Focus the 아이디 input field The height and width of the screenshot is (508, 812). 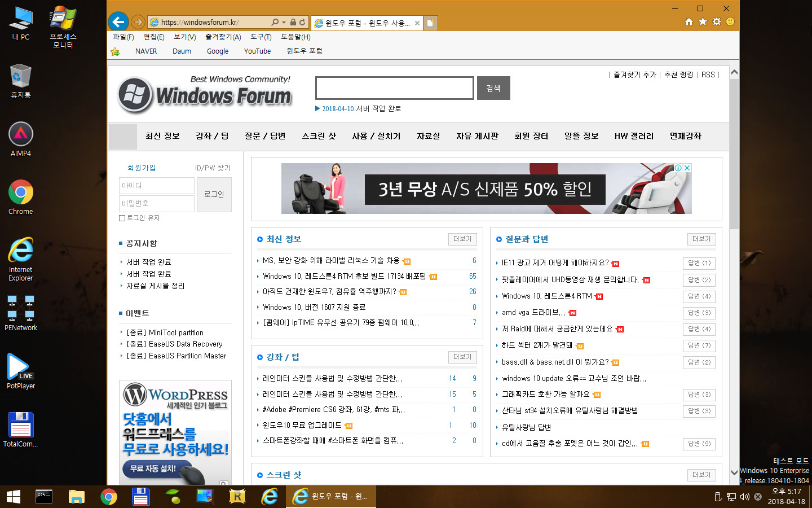tap(156, 186)
